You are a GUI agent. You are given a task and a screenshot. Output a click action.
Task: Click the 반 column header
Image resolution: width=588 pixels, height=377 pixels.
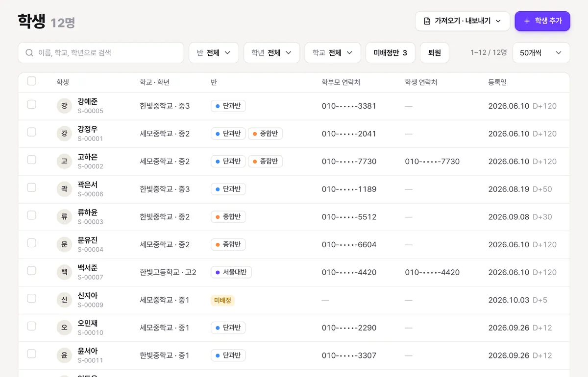point(214,82)
